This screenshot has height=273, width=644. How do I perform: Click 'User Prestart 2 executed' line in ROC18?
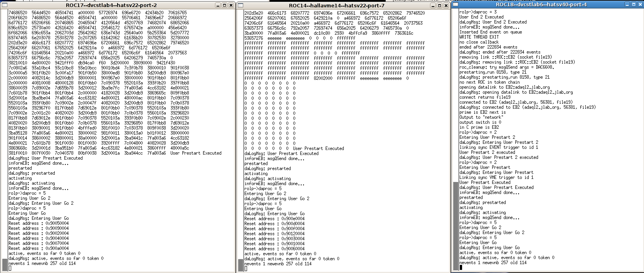tap(487, 152)
